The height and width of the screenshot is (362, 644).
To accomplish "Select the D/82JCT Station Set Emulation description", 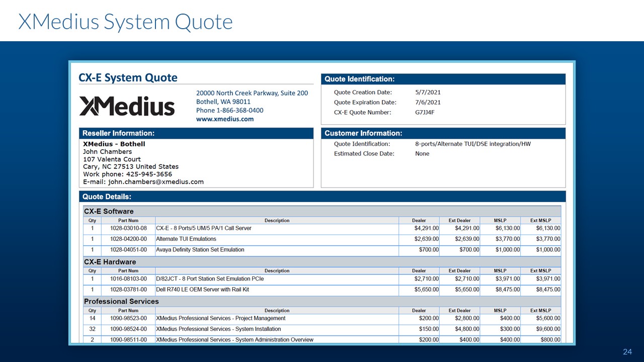I will tap(210, 279).
